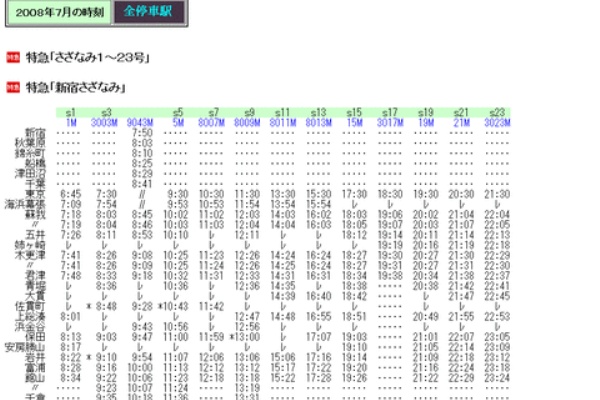Select the 青堀 station row label
600x400 pixels.
pyautogui.click(x=35, y=286)
